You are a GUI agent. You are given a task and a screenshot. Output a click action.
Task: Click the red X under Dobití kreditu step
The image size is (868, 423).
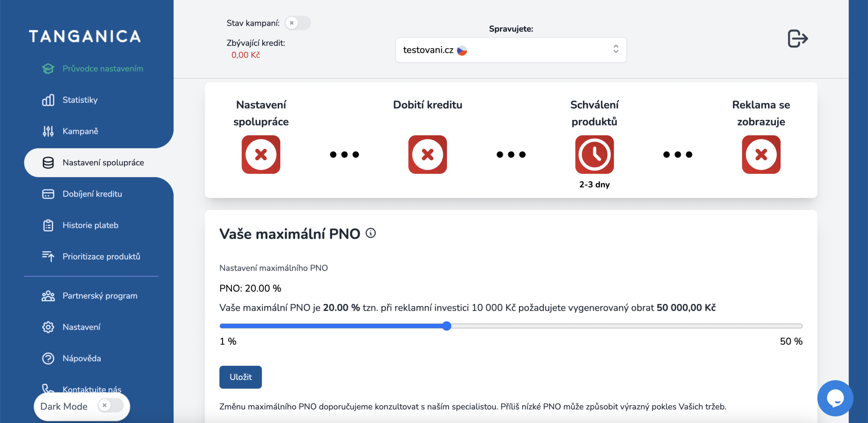click(x=427, y=155)
